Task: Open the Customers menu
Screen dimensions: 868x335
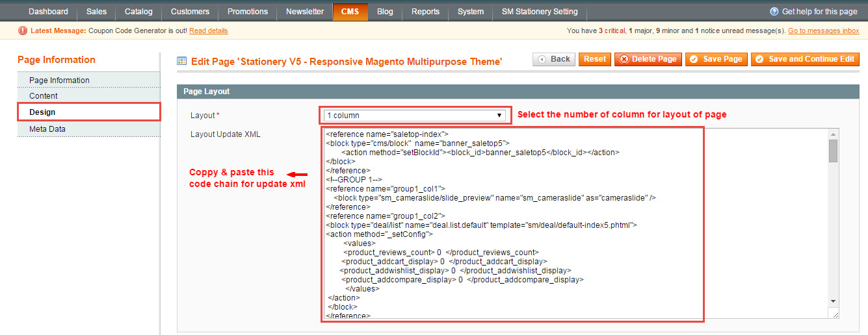Action: point(190,12)
